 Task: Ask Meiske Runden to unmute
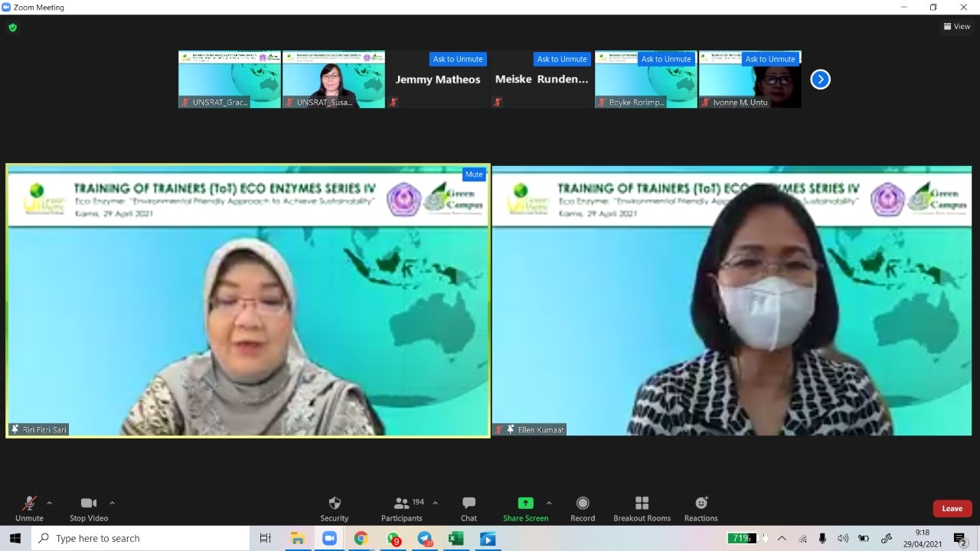pos(562,59)
